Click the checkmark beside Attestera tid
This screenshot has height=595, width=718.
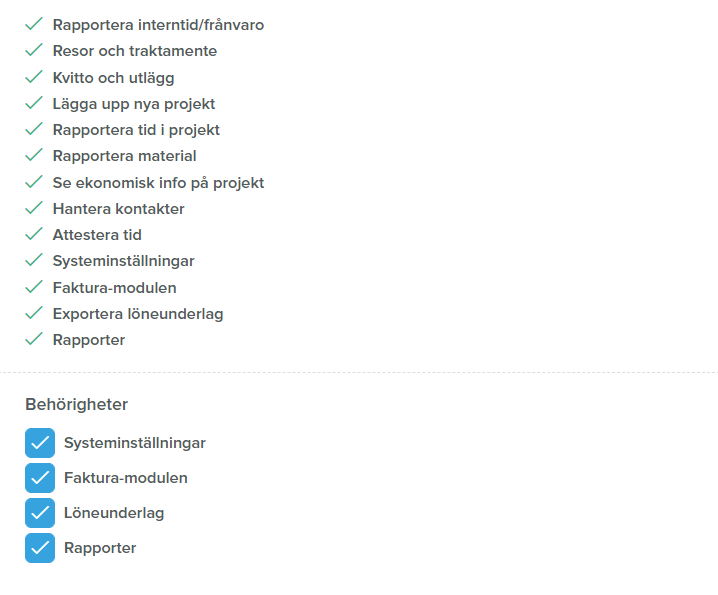pyautogui.click(x=34, y=234)
